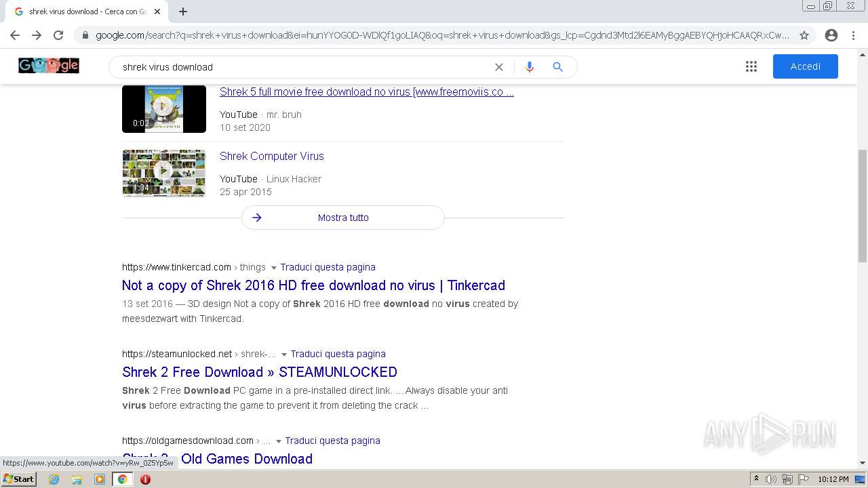Launch Internet Explorer from taskbar

pyautogui.click(x=54, y=479)
